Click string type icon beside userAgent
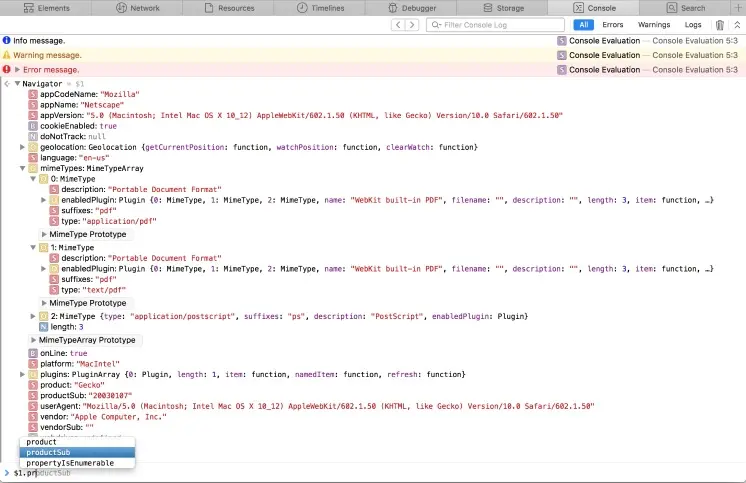The height and width of the screenshot is (483, 746). tap(33, 406)
